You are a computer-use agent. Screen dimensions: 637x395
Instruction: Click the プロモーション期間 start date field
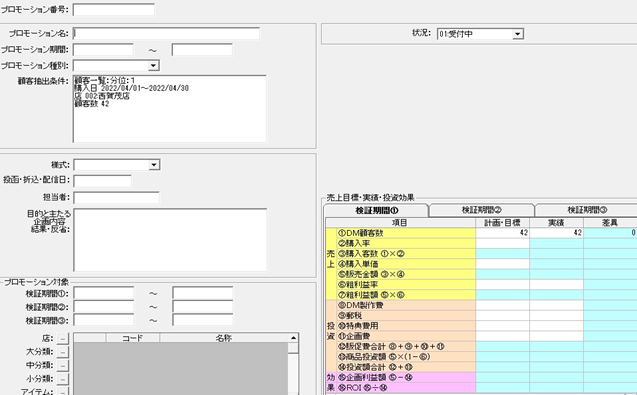click(103, 50)
